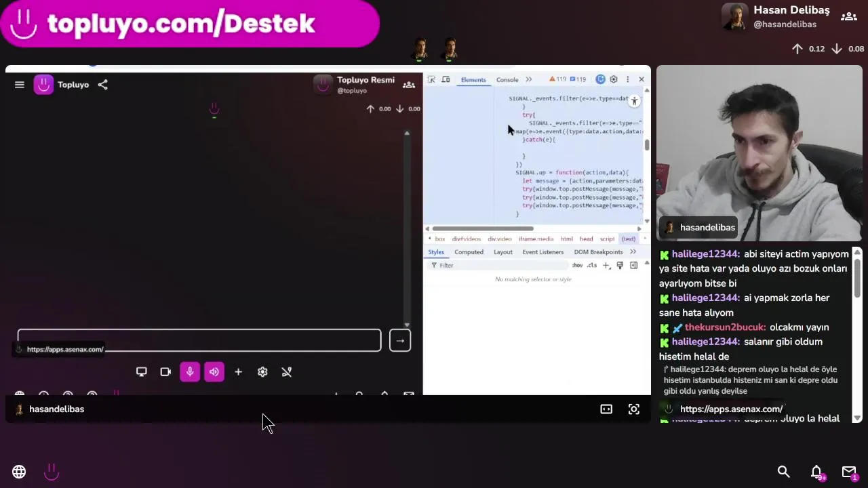
Task: Select (text) in the breadcrumb
Action: click(629, 239)
